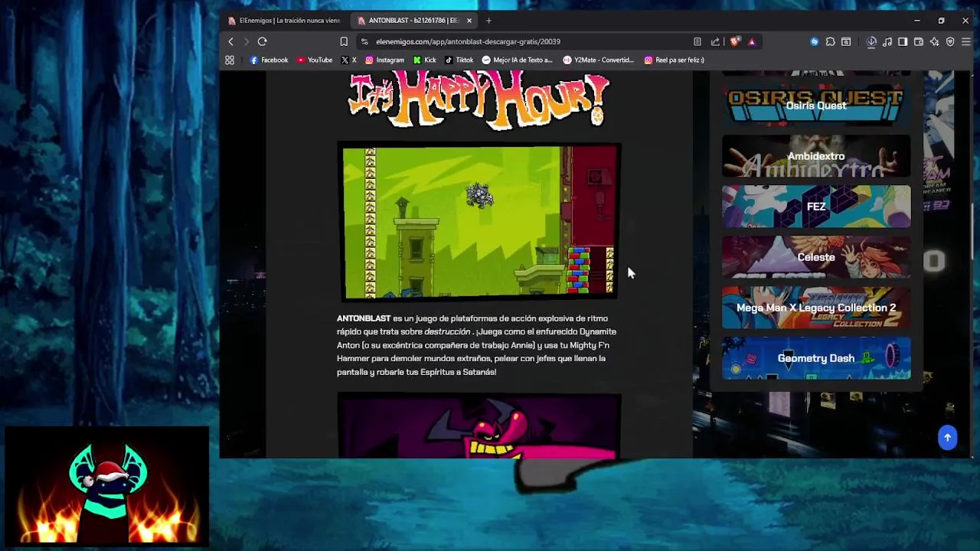Viewport: 980px width, 551px height.
Task: Open the Brave Wallet icon
Action: click(919, 41)
